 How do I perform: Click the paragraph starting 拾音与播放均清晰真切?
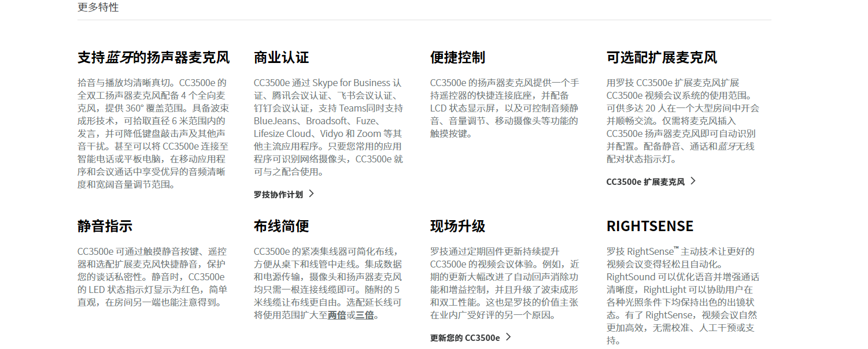tap(154, 133)
